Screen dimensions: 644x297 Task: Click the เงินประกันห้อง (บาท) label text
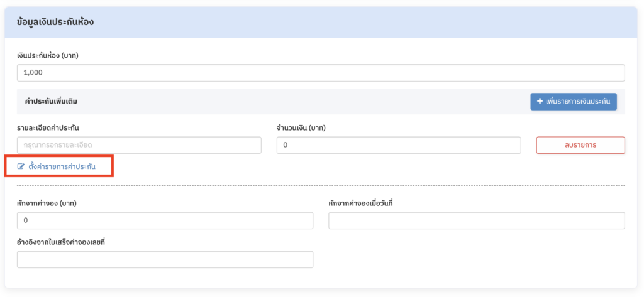point(47,55)
